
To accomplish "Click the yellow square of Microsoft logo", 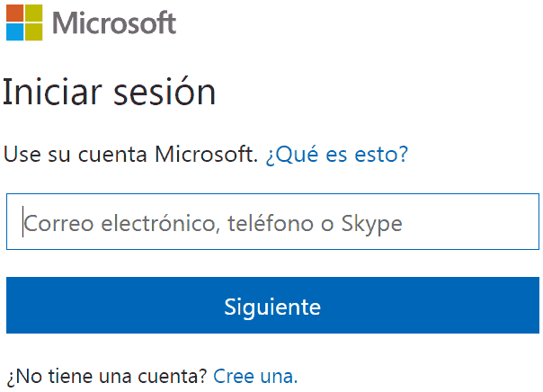I will pos(34,31).
